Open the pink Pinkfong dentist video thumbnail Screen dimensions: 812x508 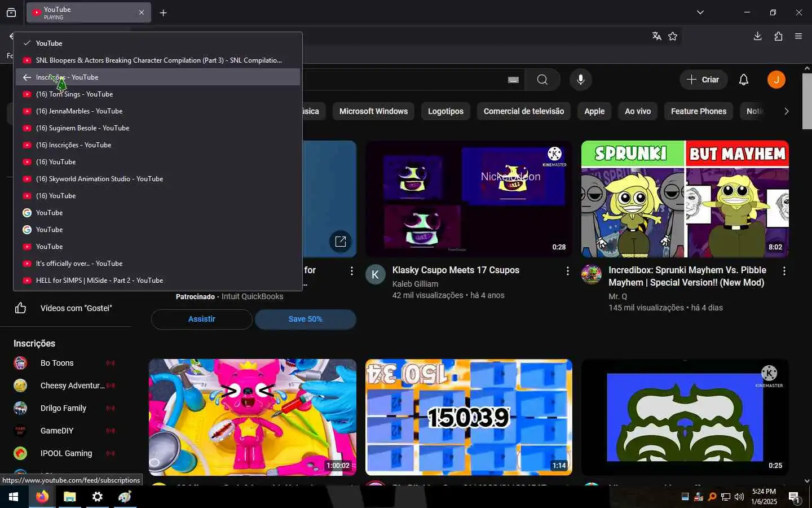[253, 417]
